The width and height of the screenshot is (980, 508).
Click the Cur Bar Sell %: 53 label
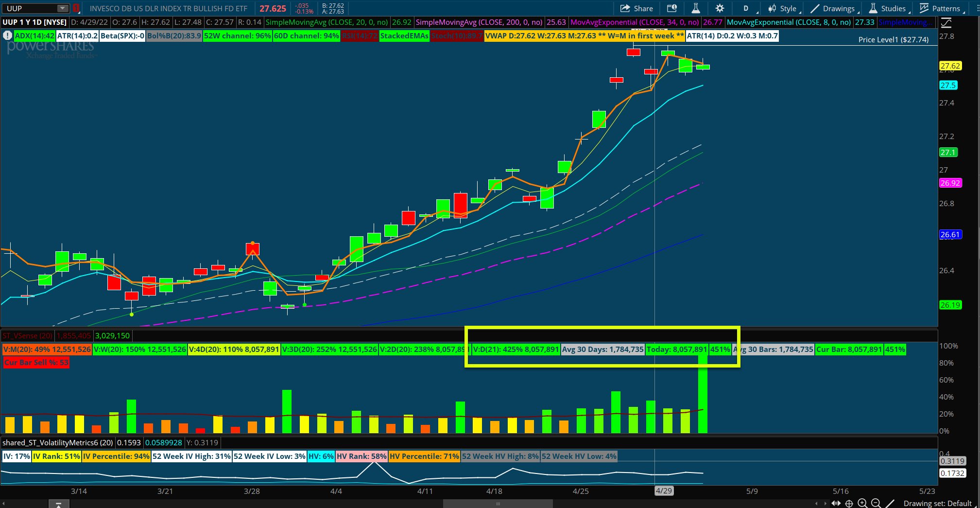click(36, 362)
